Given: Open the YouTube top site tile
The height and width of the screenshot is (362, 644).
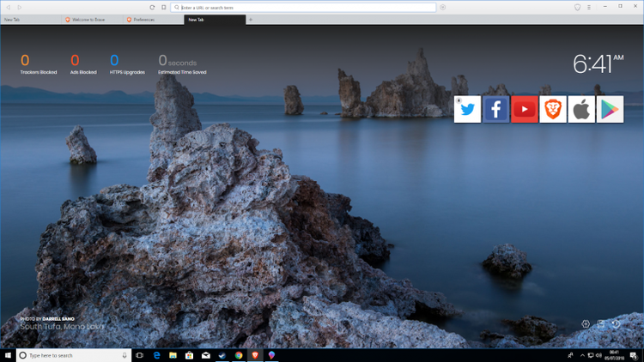Looking at the screenshot, I should click(525, 109).
